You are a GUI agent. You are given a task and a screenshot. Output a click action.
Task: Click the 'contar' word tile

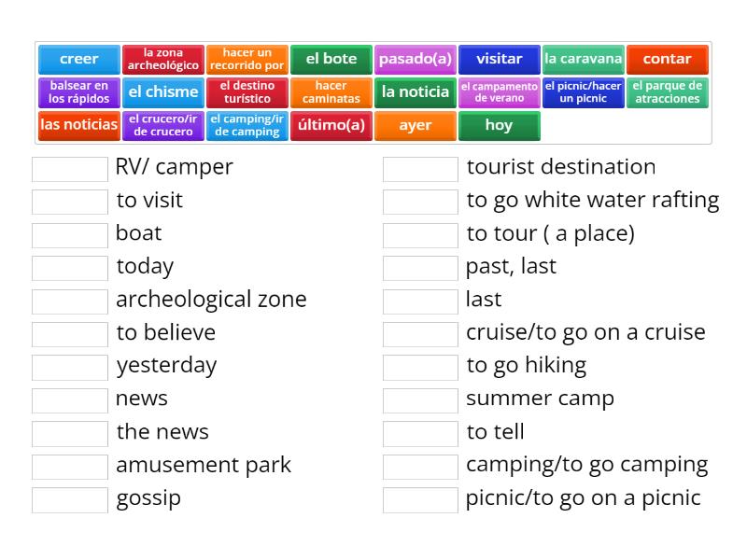click(x=668, y=60)
